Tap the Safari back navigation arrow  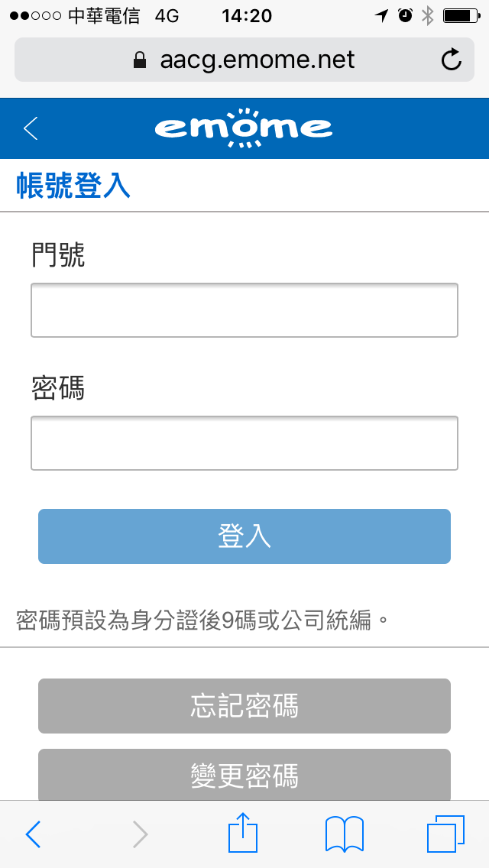coord(33,834)
